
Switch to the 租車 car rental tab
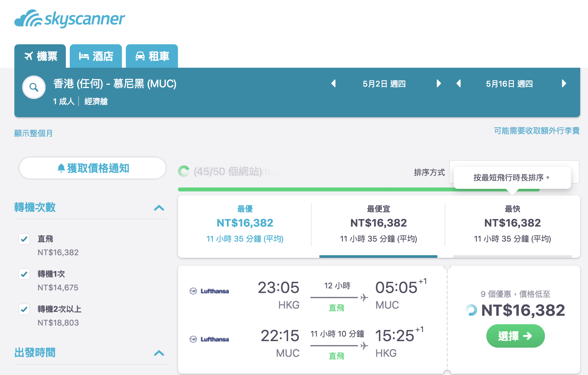click(x=152, y=56)
